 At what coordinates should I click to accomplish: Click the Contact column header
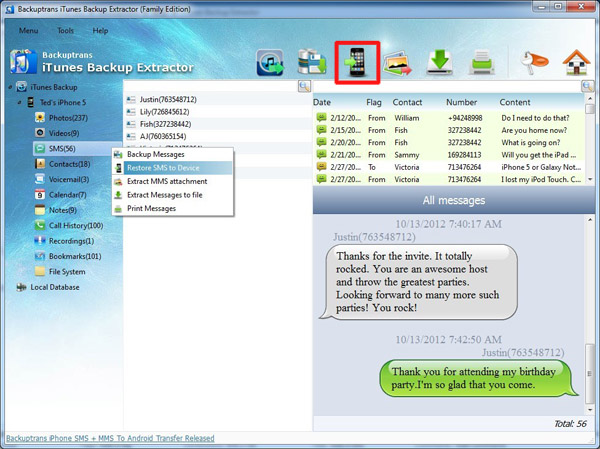pos(407,102)
